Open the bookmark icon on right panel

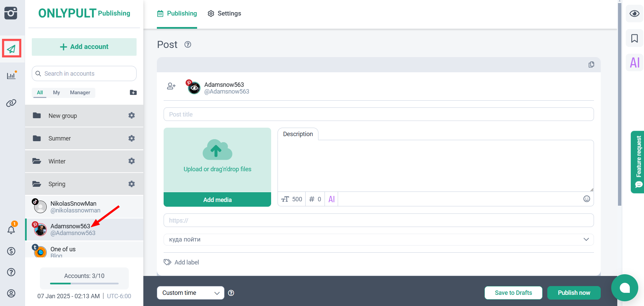tap(634, 39)
